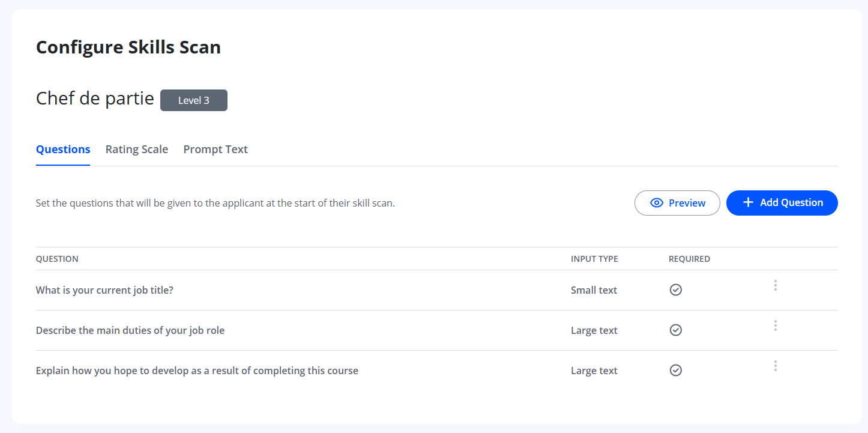Click the plus icon in Add Question
The width and height of the screenshot is (868, 433).
[x=748, y=203]
